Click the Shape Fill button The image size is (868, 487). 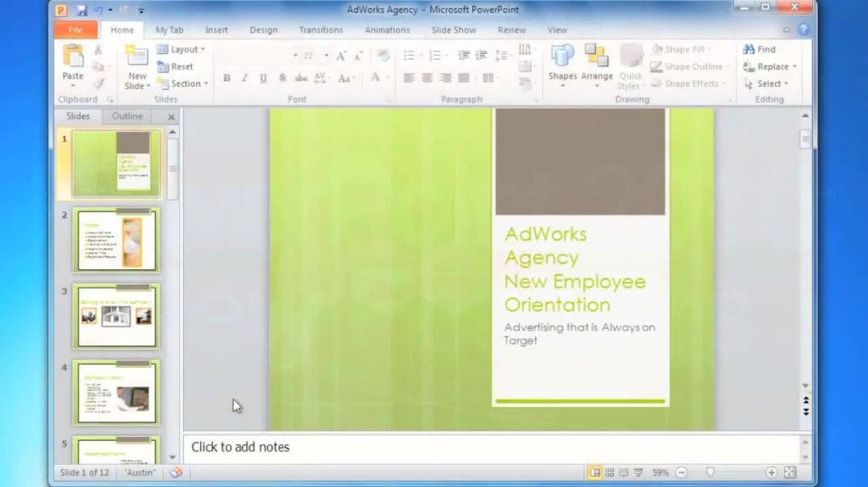pyautogui.click(x=682, y=49)
